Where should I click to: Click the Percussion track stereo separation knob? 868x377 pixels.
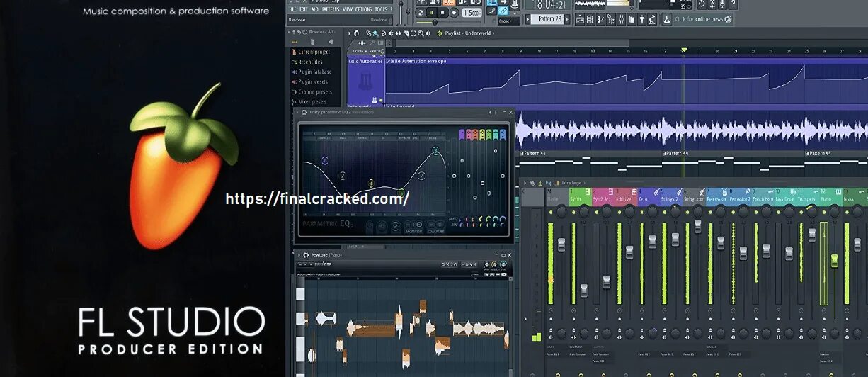coord(721,334)
